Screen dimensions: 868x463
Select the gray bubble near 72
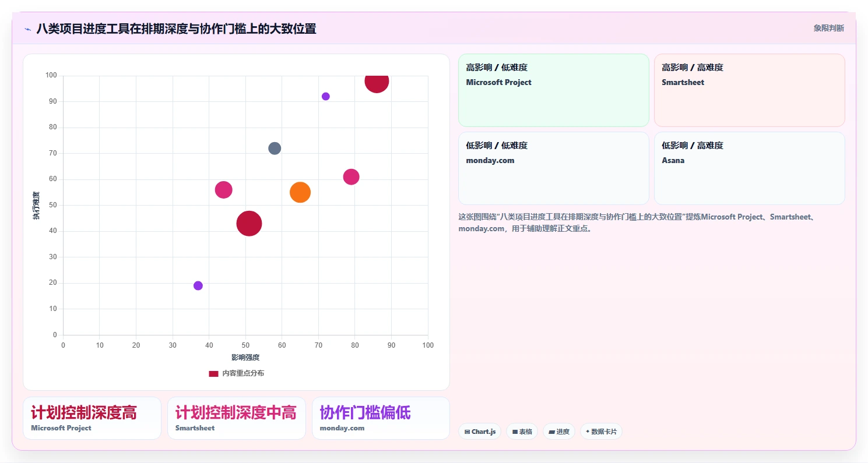tap(275, 149)
